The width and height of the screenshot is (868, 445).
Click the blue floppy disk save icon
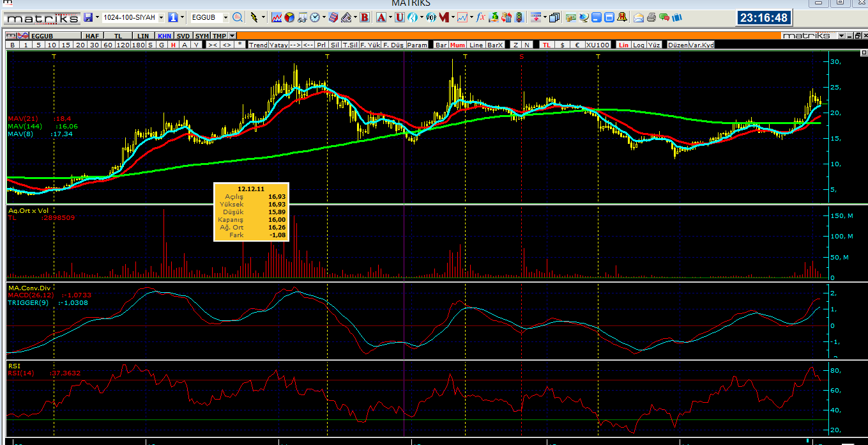pyautogui.click(x=88, y=18)
